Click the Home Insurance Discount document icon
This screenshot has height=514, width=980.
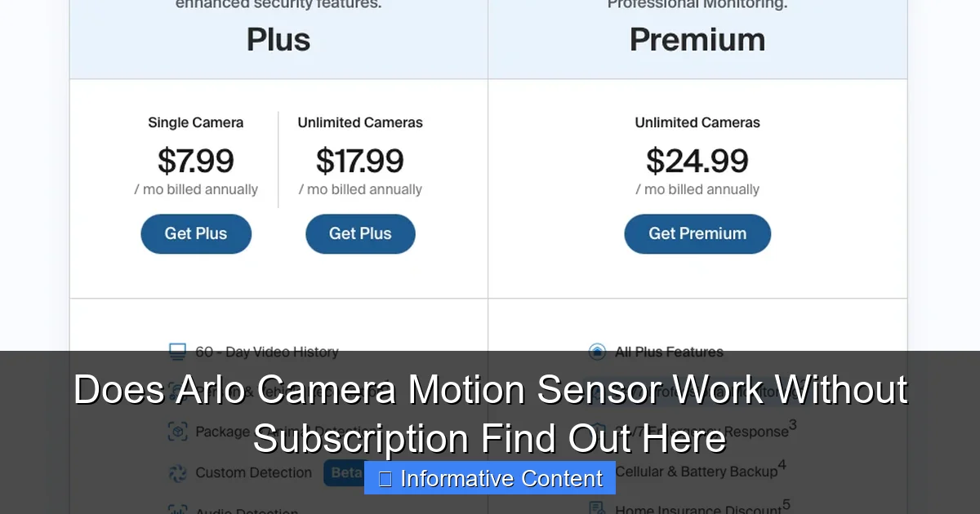coord(597,506)
